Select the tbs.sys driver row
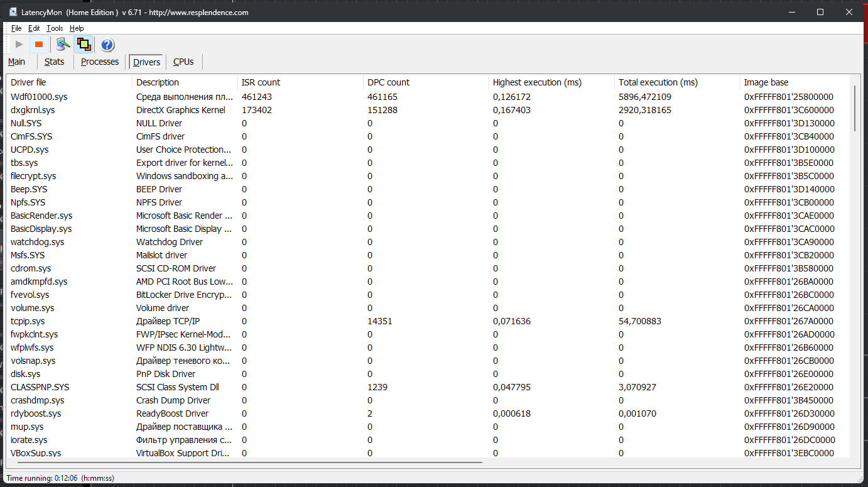 coord(428,163)
